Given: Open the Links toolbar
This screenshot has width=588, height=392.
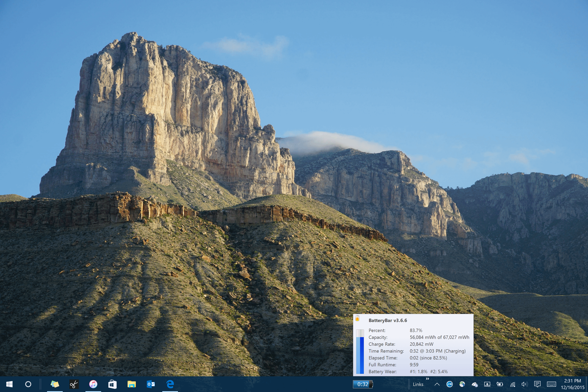Looking at the screenshot, I should coord(418,385).
